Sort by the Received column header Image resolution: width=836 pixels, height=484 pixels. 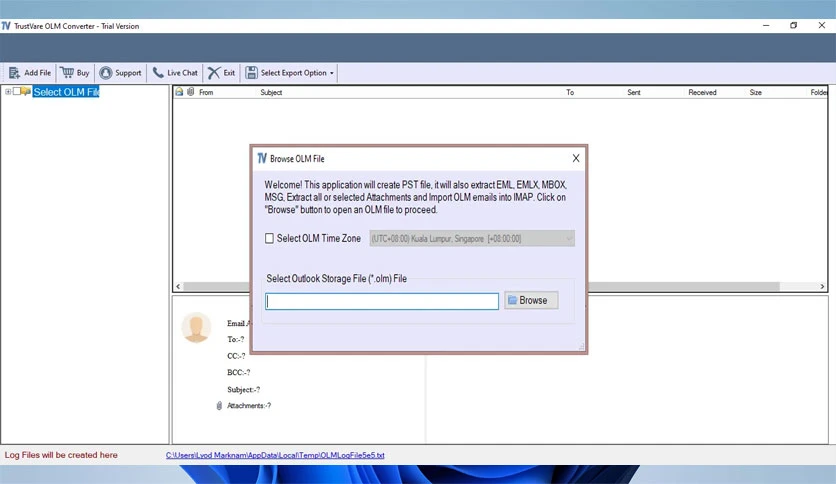pos(702,92)
